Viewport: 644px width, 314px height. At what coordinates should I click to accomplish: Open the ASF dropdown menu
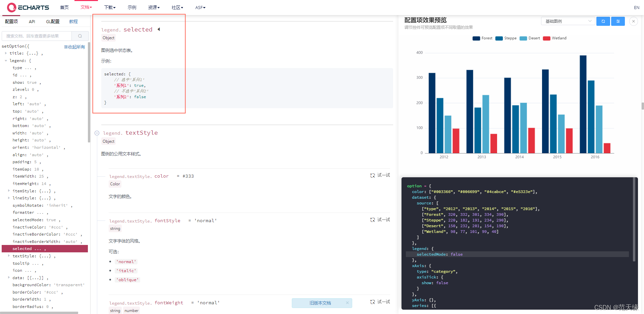[x=200, y=7]
